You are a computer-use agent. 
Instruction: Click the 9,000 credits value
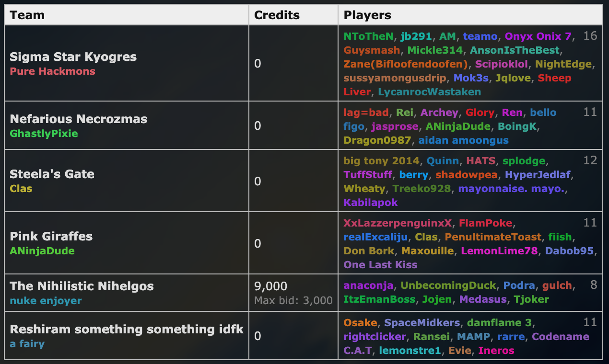tap(270, 286)
